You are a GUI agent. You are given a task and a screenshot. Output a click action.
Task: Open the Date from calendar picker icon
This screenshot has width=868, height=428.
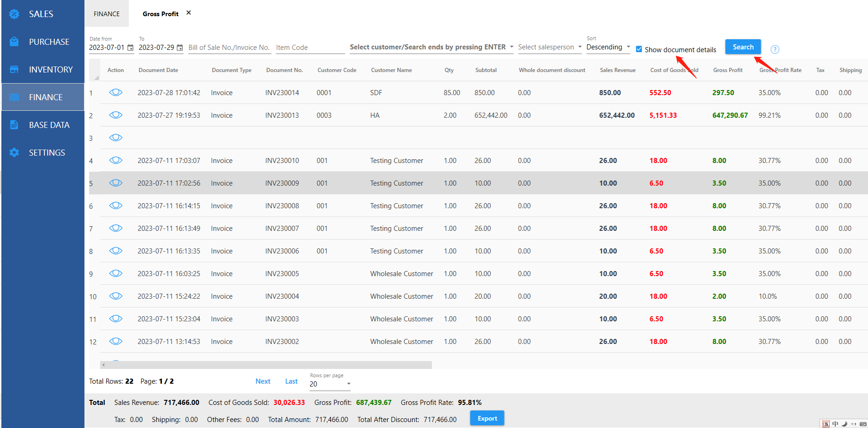pyautogui.click(x=131, y=48)
